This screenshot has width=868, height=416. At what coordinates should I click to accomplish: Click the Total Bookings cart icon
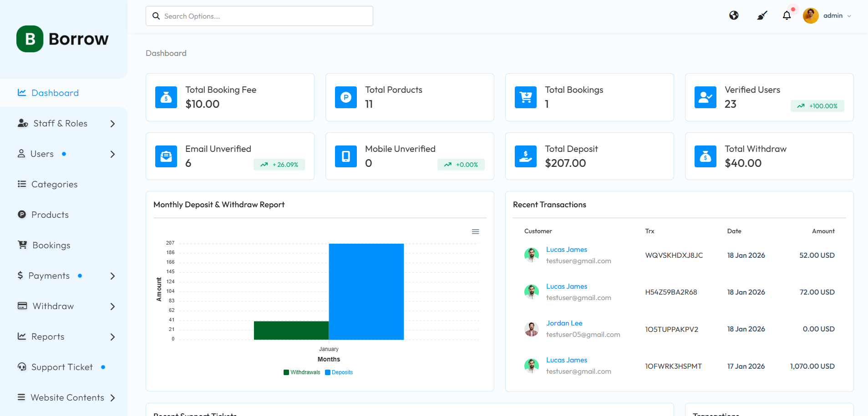coord(526,97)
